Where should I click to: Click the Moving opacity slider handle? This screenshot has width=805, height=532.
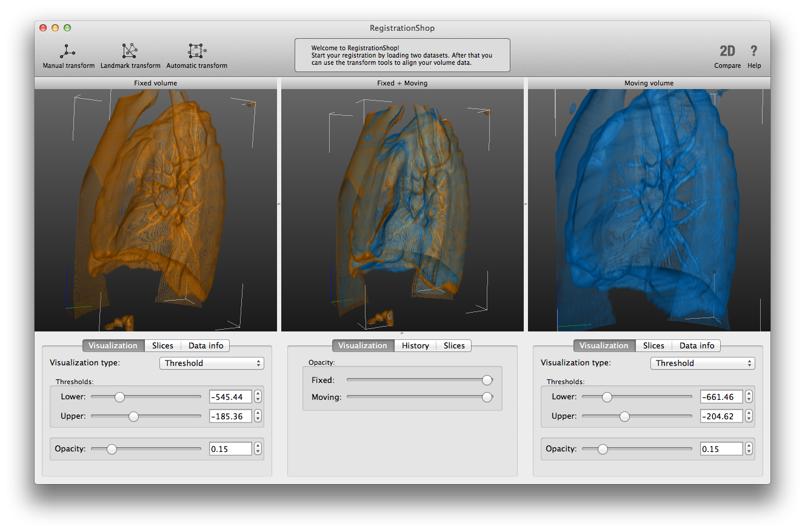click(487, 397)
